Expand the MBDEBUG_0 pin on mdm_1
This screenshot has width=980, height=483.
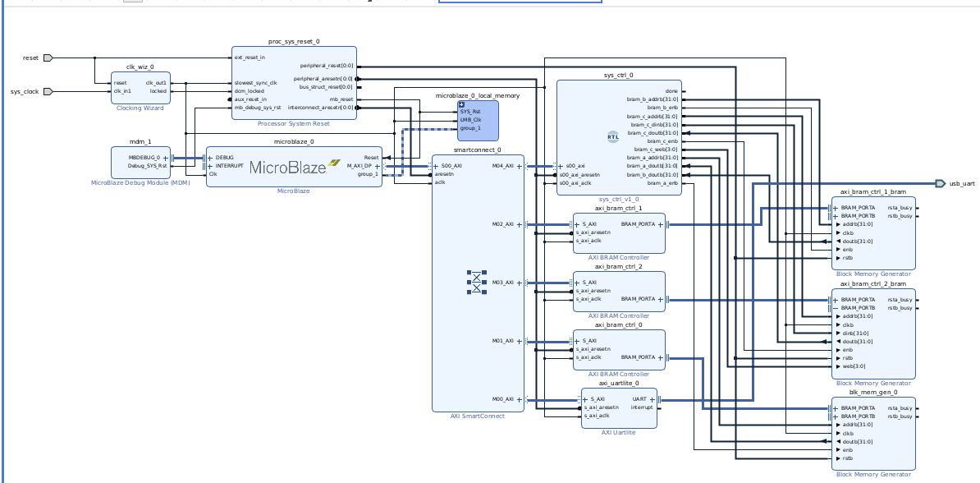tap(167, 156)
